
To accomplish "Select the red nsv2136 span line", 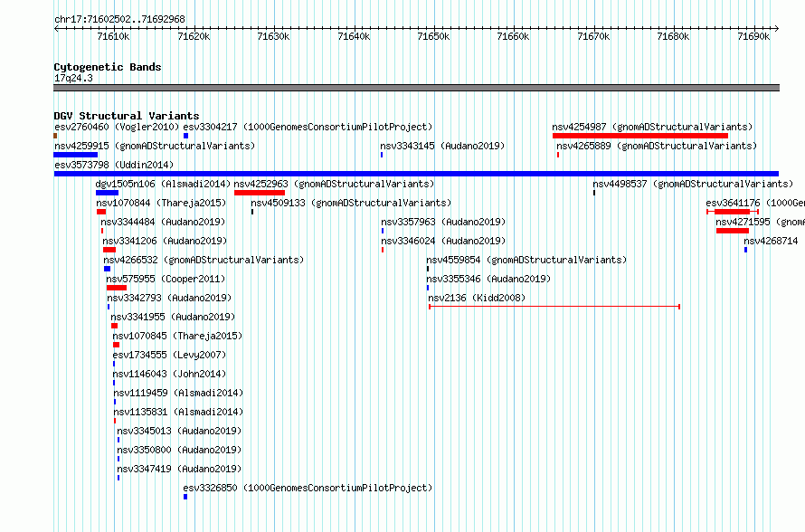I will (x=554, y=307).
